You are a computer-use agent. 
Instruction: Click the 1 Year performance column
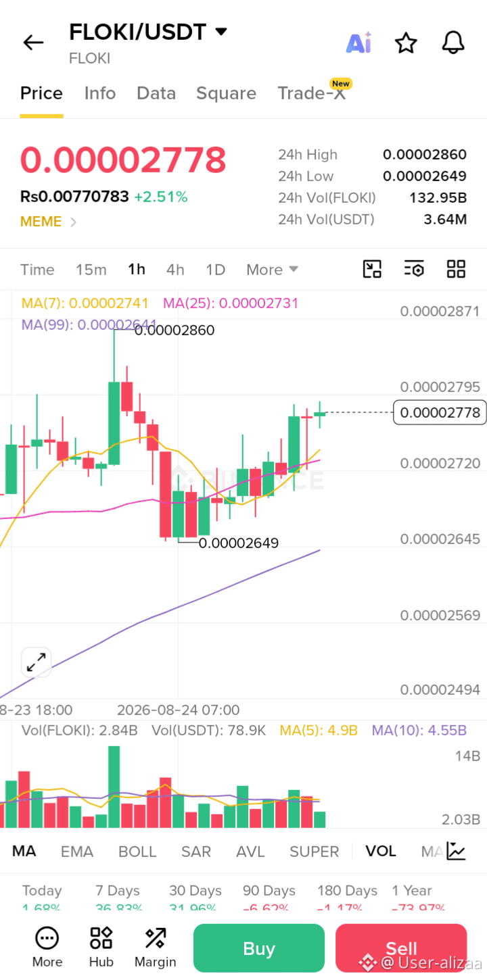click(x=418, y=899)
